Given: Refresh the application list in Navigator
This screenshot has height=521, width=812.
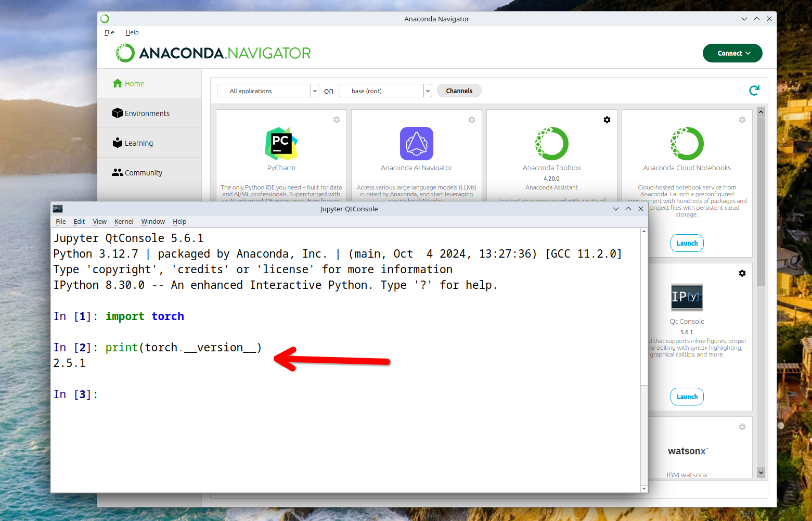Looking at the screenshot, I should click(754, 91).
